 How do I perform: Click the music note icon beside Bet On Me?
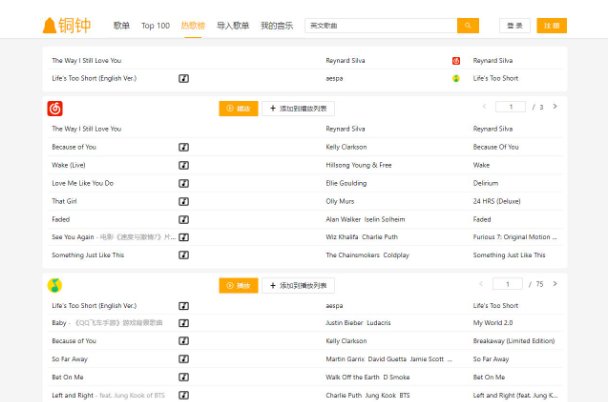(x=184, y=377)
